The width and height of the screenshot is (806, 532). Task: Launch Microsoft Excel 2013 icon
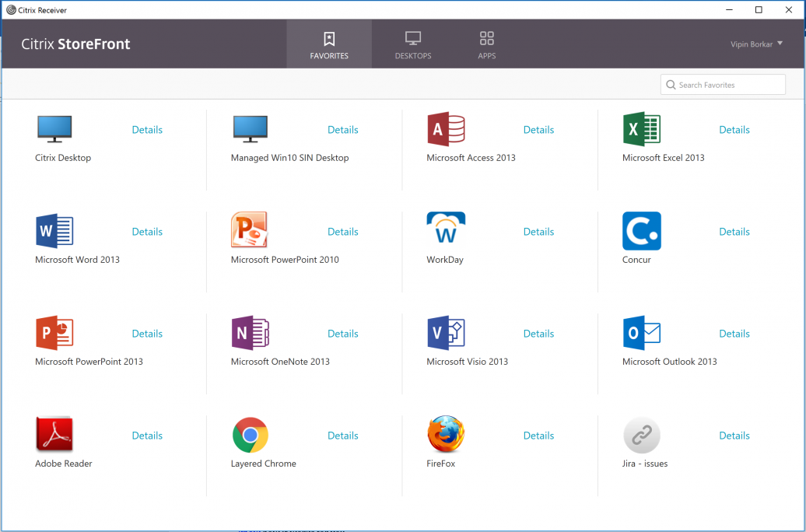coord(642,129)
